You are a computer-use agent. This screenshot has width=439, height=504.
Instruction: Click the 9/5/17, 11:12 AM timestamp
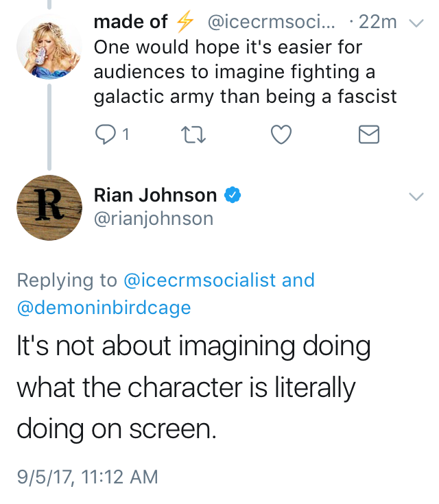(87, 476)
